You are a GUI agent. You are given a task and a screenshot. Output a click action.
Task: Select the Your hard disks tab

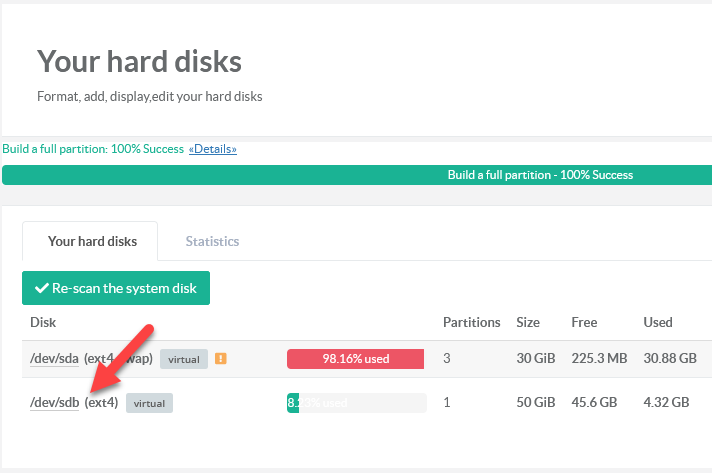pos(92,241)
